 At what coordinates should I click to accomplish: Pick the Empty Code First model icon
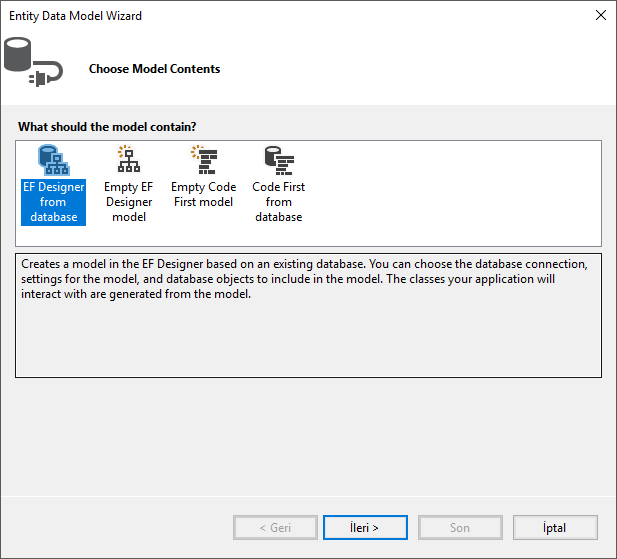[203, 160]
